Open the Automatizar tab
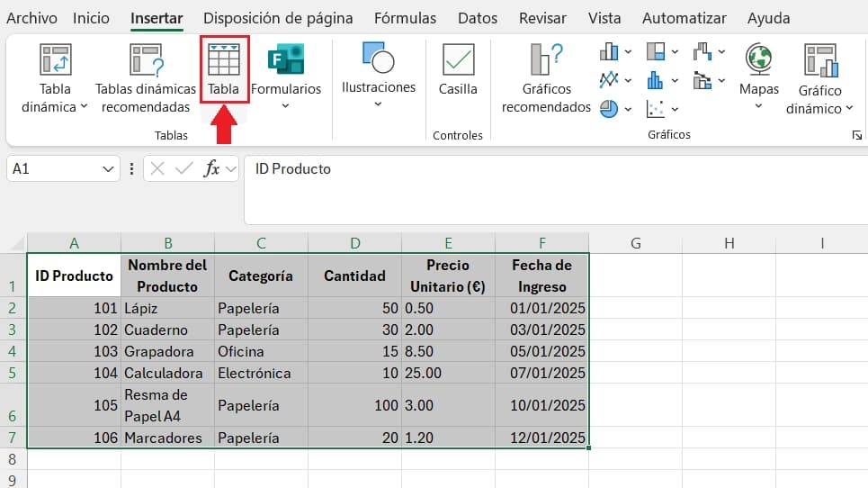The image size is (868, 488). (685, 18)
